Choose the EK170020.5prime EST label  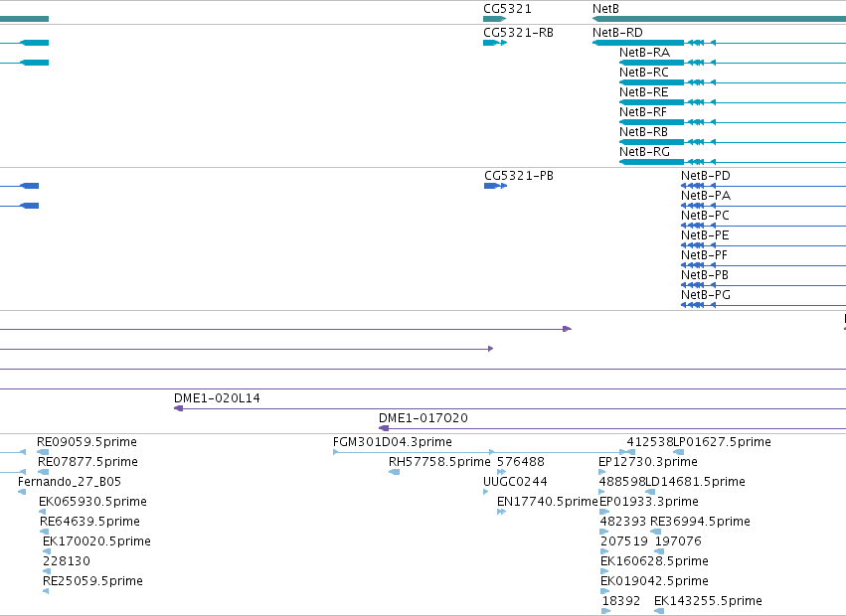click(x=96, y=541)
